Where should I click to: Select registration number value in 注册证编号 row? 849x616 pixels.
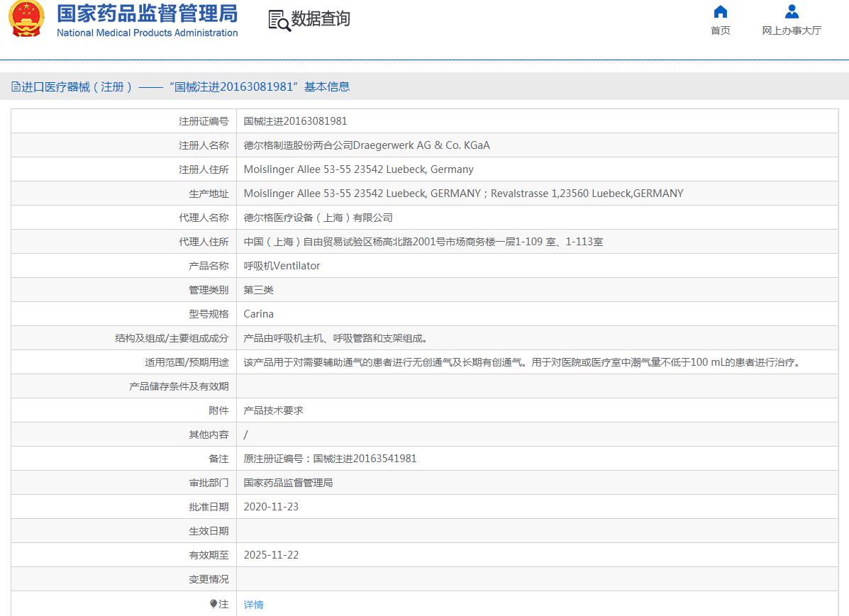point(295,121)
